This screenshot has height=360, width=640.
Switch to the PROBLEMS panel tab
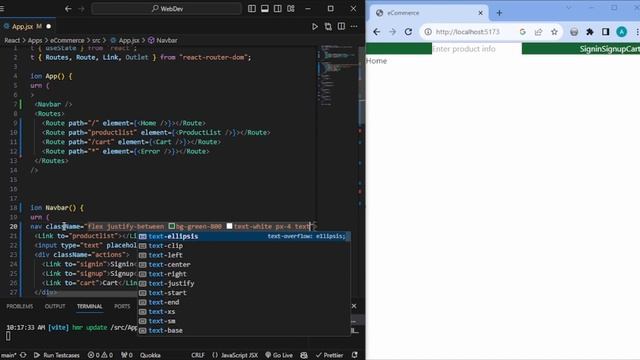point(20,306)
